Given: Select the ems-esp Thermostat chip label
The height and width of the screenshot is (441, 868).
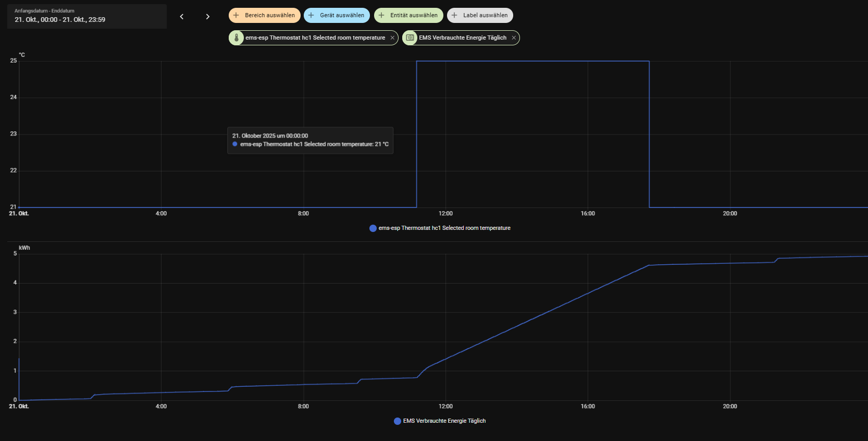Looking at the screenshot, I should 315,38.
